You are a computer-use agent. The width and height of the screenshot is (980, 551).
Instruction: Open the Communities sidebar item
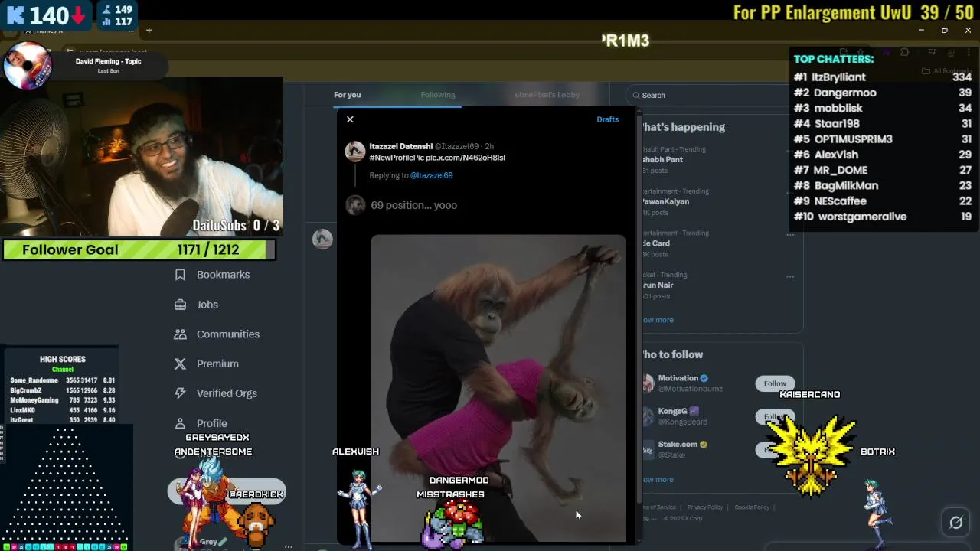click(217, 334)
